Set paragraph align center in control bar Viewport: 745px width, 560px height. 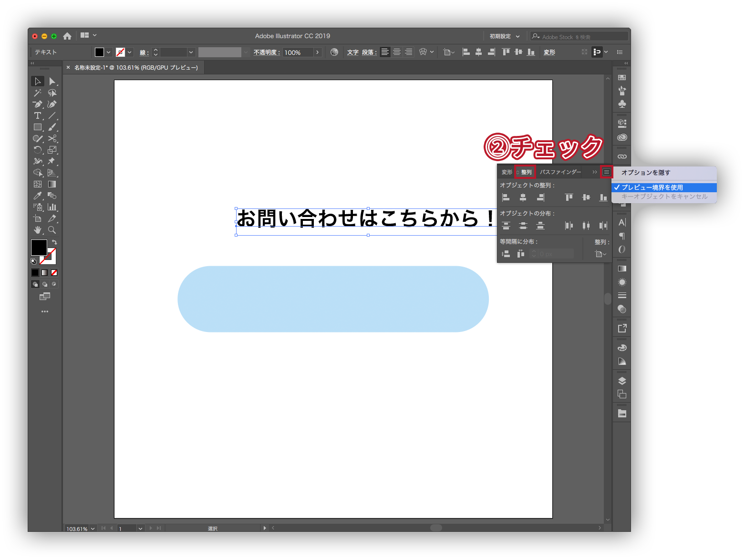click(397, 52)
